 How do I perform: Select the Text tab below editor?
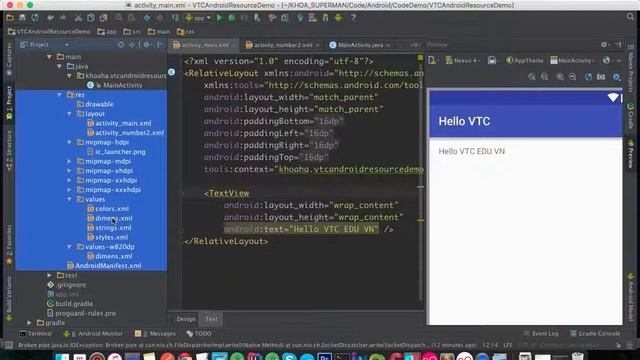click(211, 319)
